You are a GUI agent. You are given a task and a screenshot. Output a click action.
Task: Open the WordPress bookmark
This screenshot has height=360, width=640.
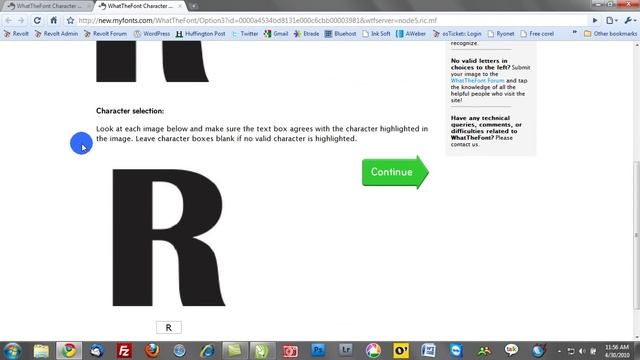[x=152, y=34]
